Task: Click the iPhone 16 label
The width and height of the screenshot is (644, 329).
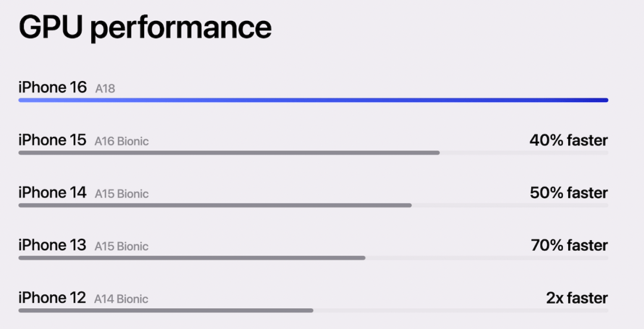Action: 52,88
